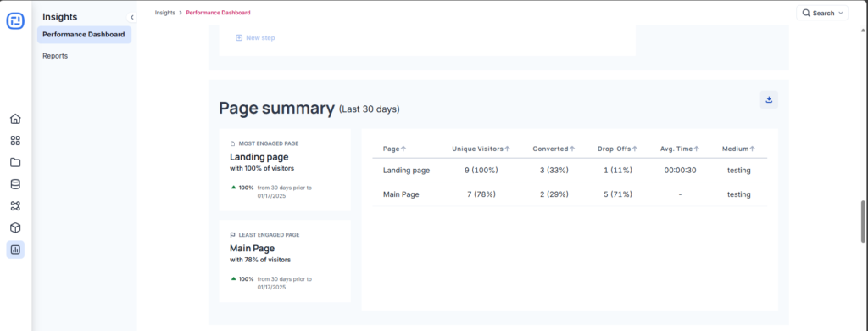Click the 7 (78%) unique visitors value
This screenshot has height=331, width=868.
click(481, 194)
